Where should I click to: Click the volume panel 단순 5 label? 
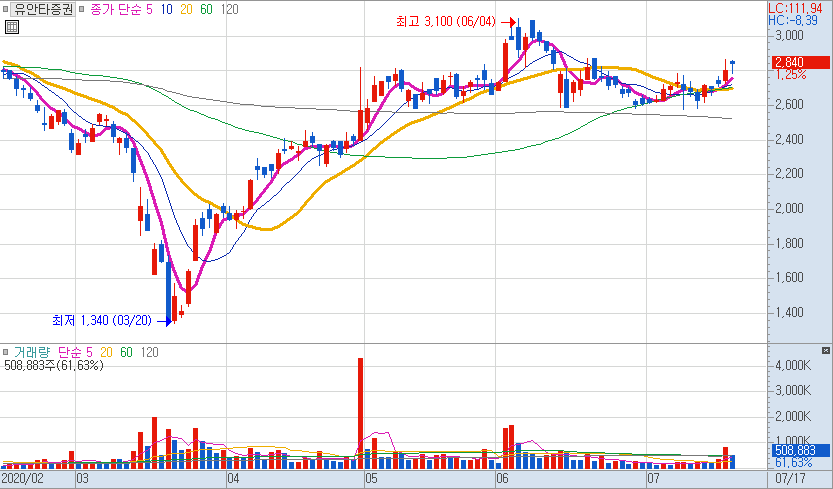tap(75, 352)
